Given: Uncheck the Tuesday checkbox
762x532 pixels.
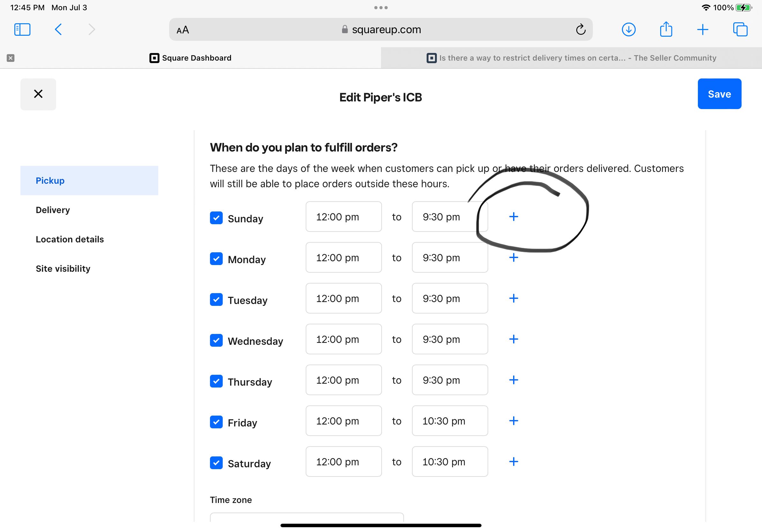Looking at the screenshot, I should pos(216,299).
